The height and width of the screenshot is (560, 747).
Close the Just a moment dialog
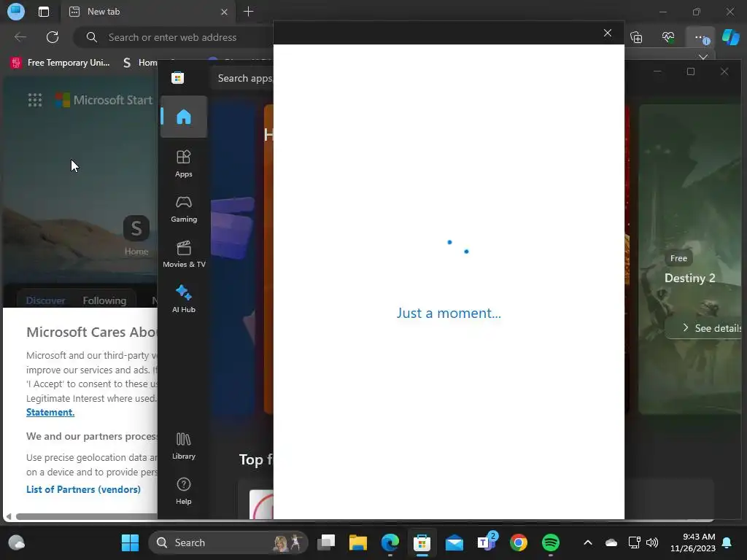click(608, 33)
